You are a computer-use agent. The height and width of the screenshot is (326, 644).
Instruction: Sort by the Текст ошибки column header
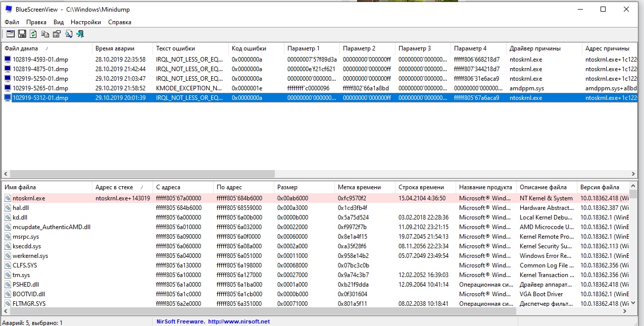(191, 48)
